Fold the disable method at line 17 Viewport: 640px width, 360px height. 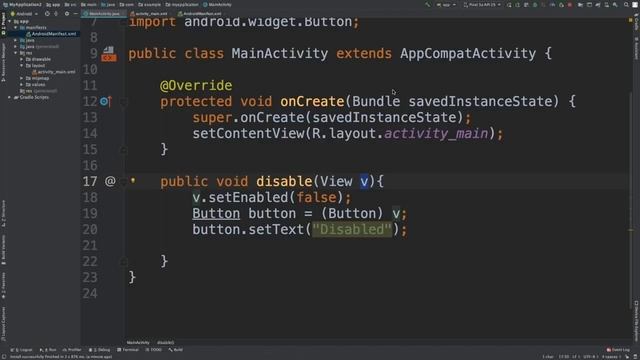(123, 182)
